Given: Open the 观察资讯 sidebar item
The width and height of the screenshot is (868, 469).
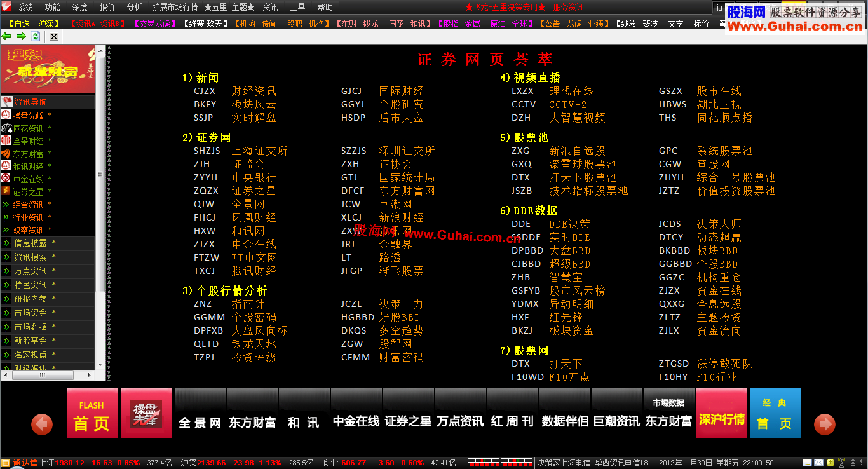Looking at the screenshot, I should [x=29, y=230].
